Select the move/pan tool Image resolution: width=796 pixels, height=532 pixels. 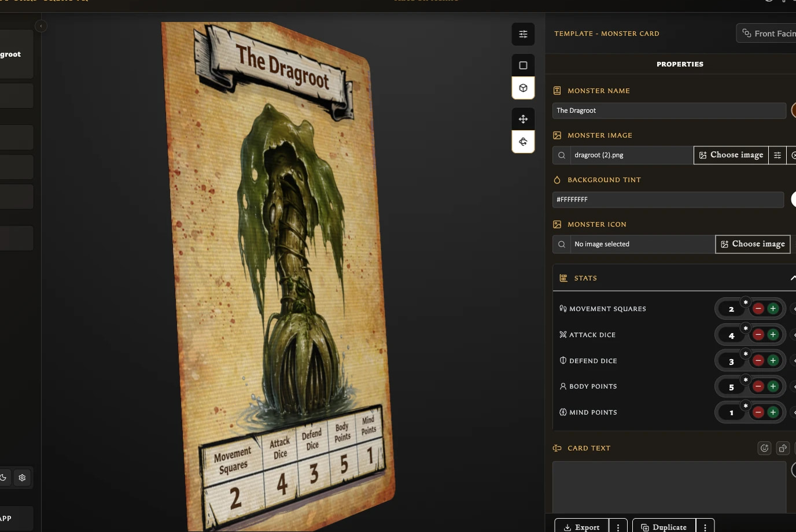click(523, 119)
